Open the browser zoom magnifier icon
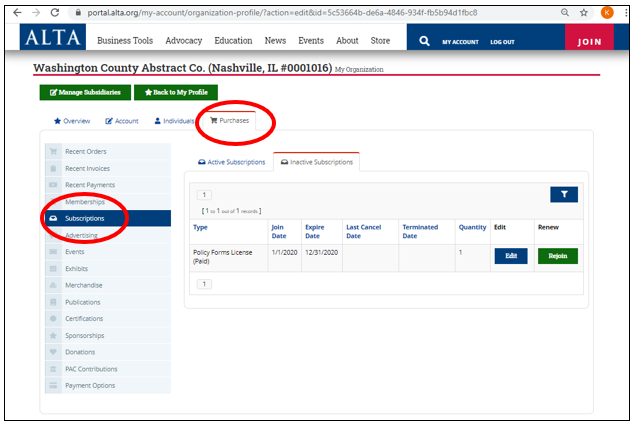Viewport: 634px width, 427px height. click(565, 13)
